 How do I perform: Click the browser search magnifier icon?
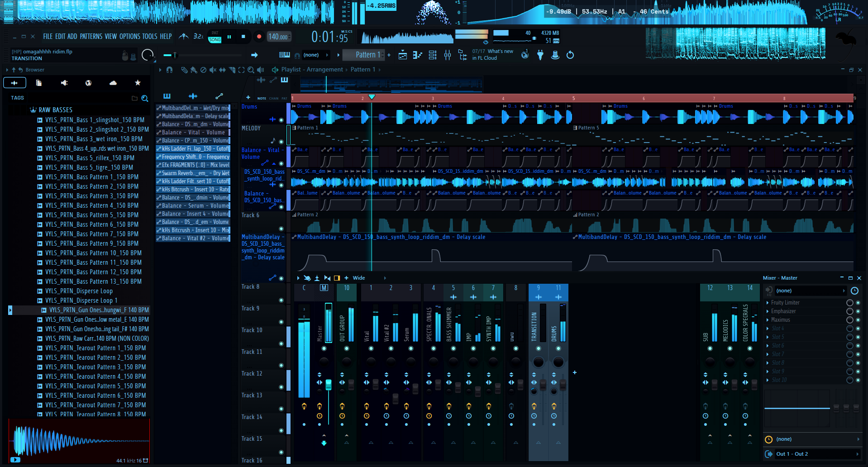[x=145, y=98]
